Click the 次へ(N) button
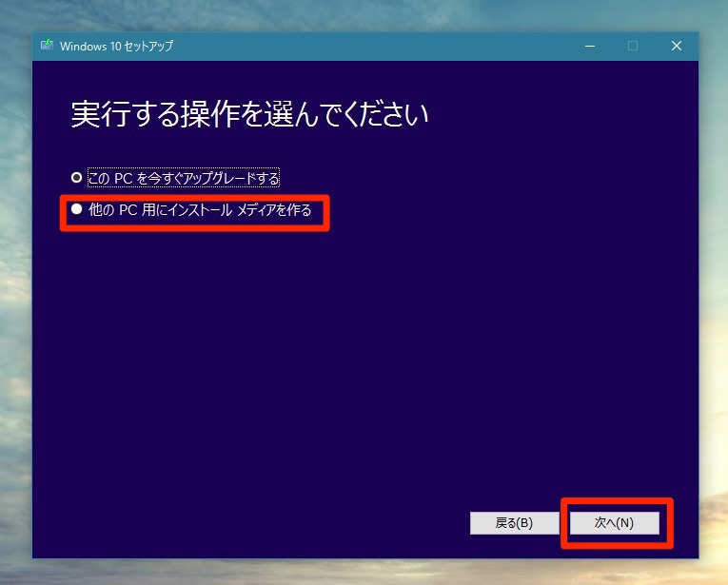 point(614,523)
